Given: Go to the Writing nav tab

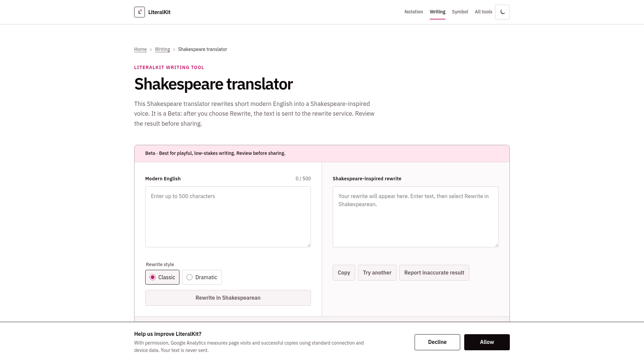Looking at the screenshot, I should tap(437, 12).
